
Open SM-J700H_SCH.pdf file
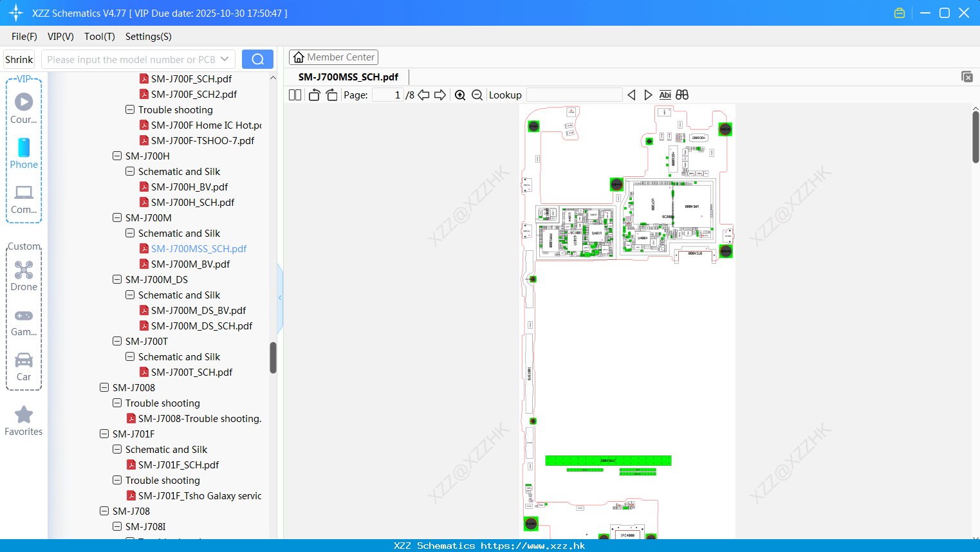pos(192,202)
